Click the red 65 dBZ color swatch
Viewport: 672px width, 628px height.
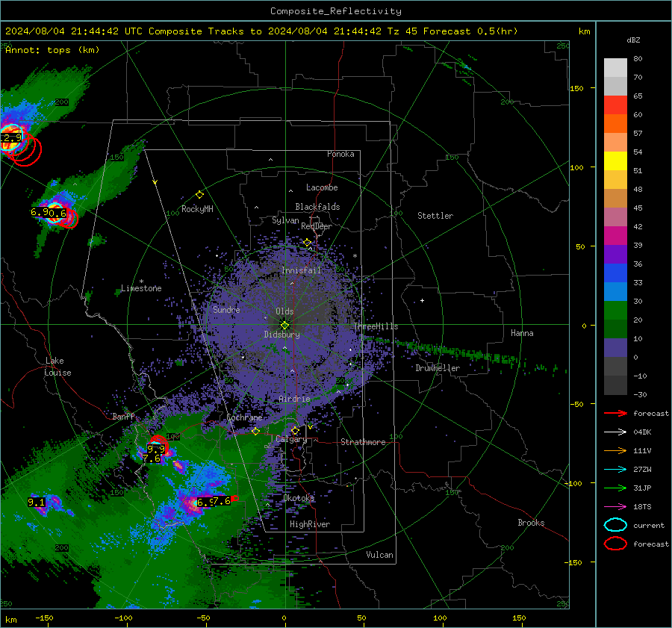615,105
